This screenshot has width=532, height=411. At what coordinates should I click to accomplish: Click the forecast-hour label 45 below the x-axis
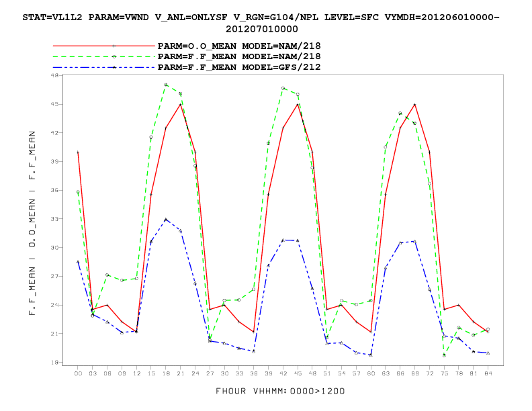[298, 373]
